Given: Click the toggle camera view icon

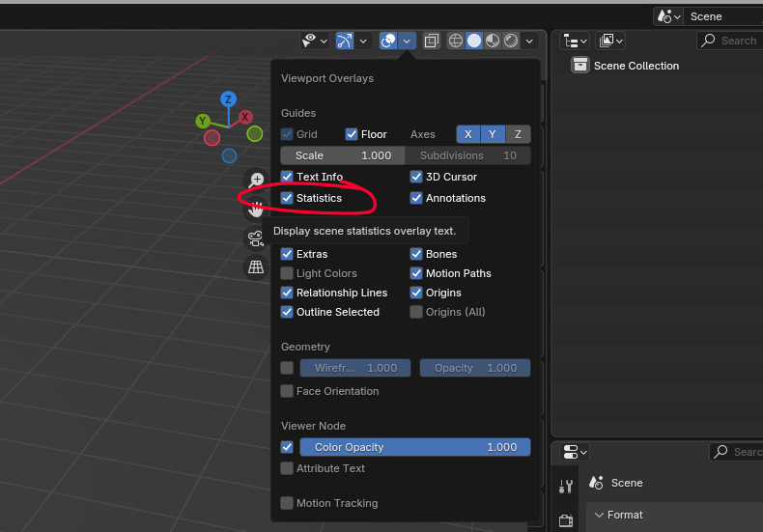Looking at the screenshot, I should 256,238.
